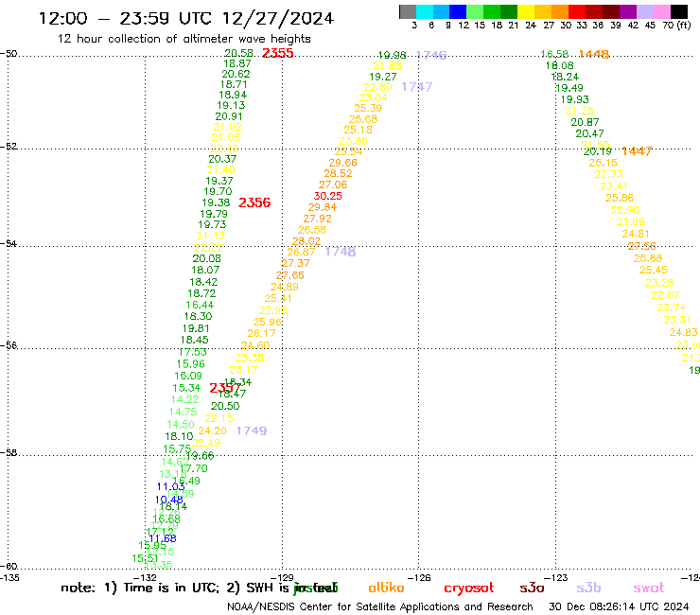Click the wave height value "20.58"
The image size is (700, 615).
pos(238,54)
